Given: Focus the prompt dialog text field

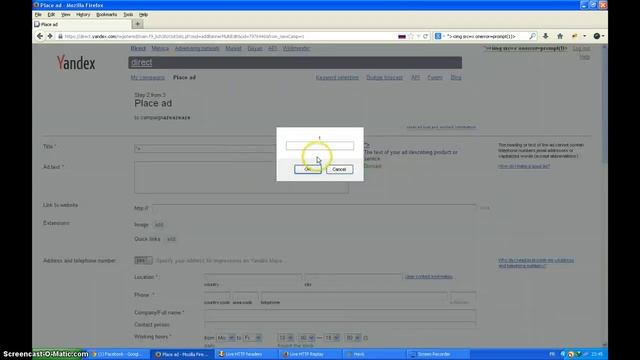Looking at the screenshot, I should click(x=320, y=146).
